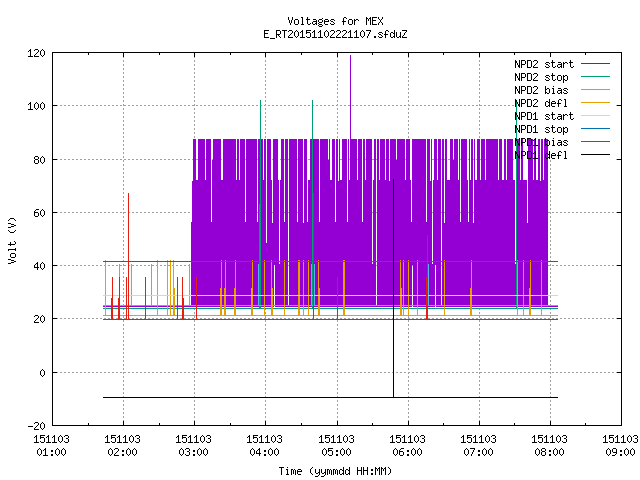Screen dimensions: 640x480
Task: Click the x-axis tick label 151103 03:00
Action: tap(193, 446)
